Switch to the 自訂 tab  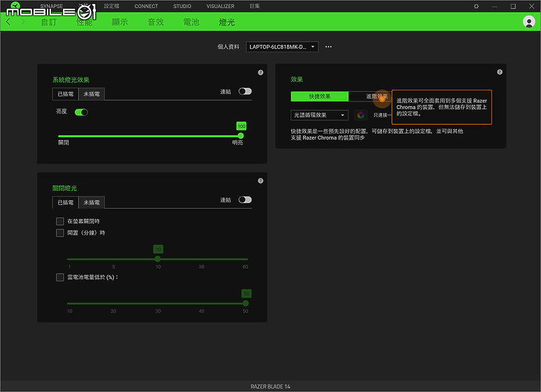click(49, 22)
